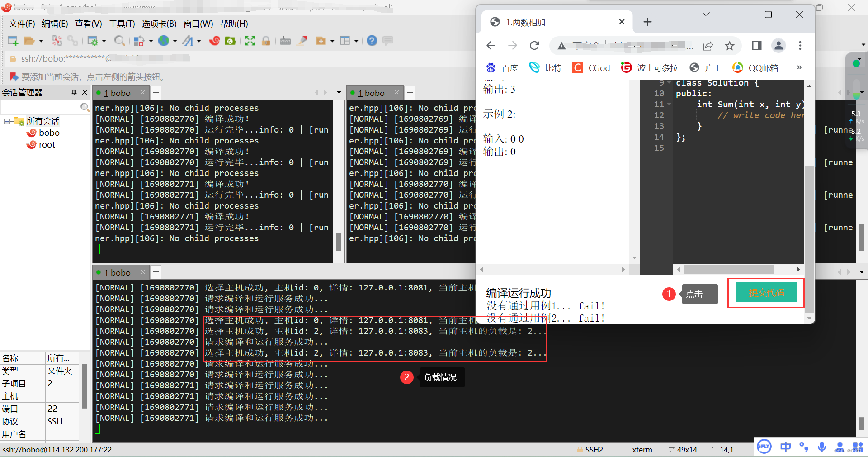
Task: Open session properties gear icon
Action: tap(93, 41)
